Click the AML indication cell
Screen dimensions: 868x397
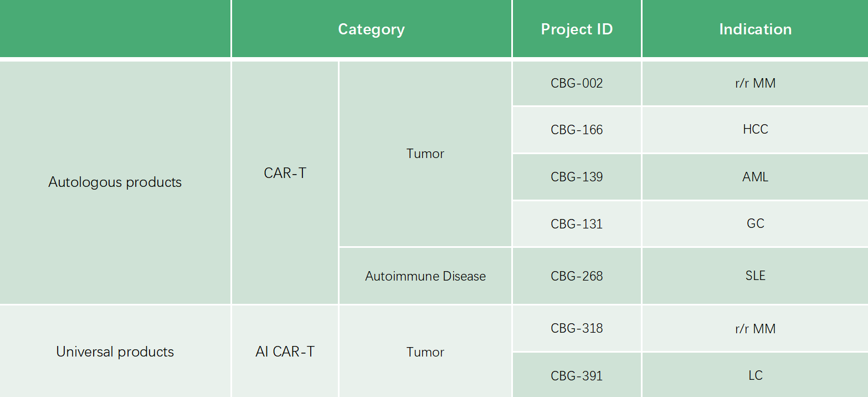[x=755, y=177]
